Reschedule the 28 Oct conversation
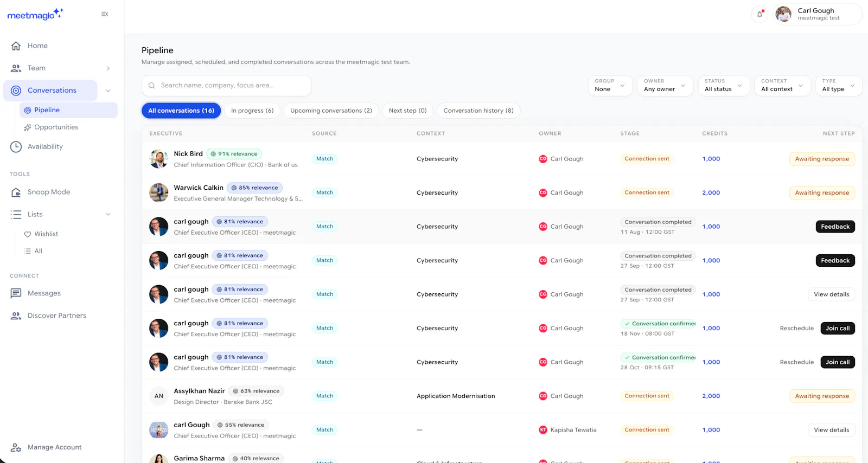The width and height of the screenshot is (868, 463). tap(797, 362)
